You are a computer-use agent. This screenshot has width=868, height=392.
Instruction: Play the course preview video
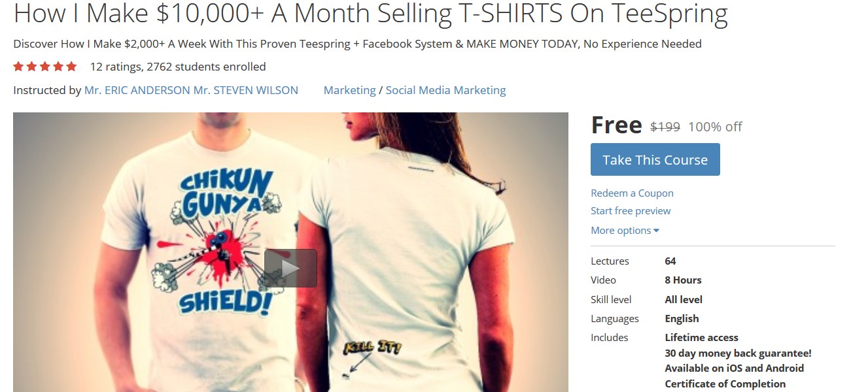290,268
